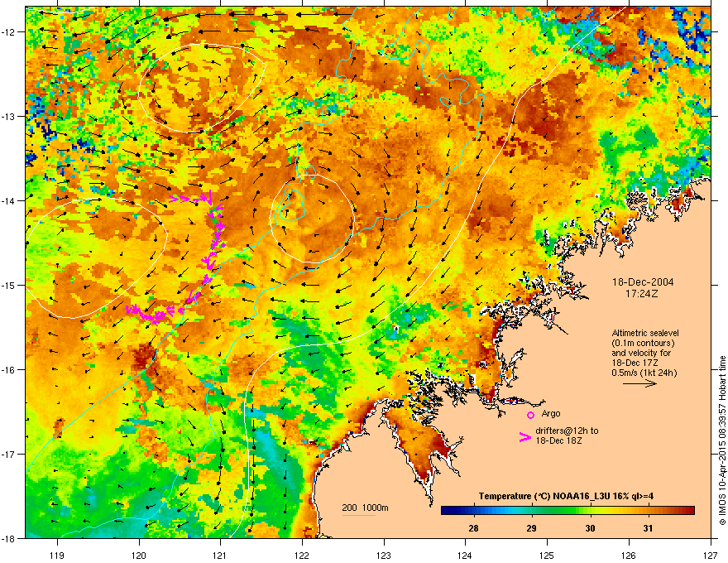Click the cyan isobath legend line sample

pyautogui.click(x=359, y=515)
